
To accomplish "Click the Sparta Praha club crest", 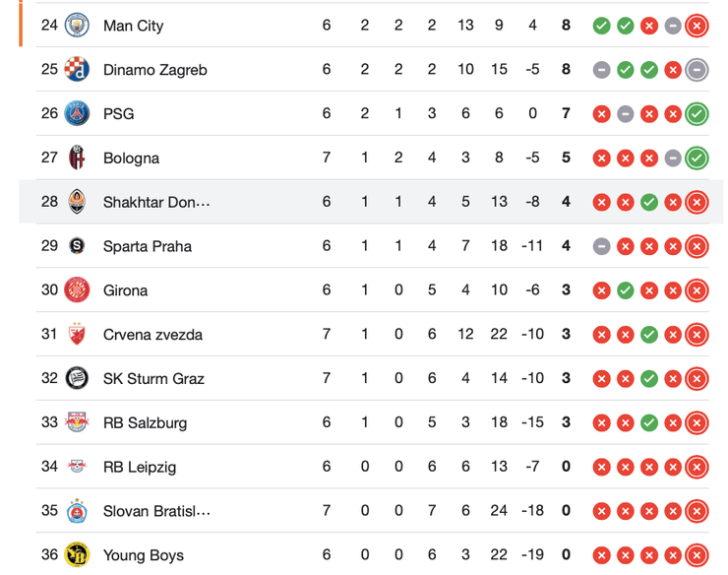I will tap(77, 246).
